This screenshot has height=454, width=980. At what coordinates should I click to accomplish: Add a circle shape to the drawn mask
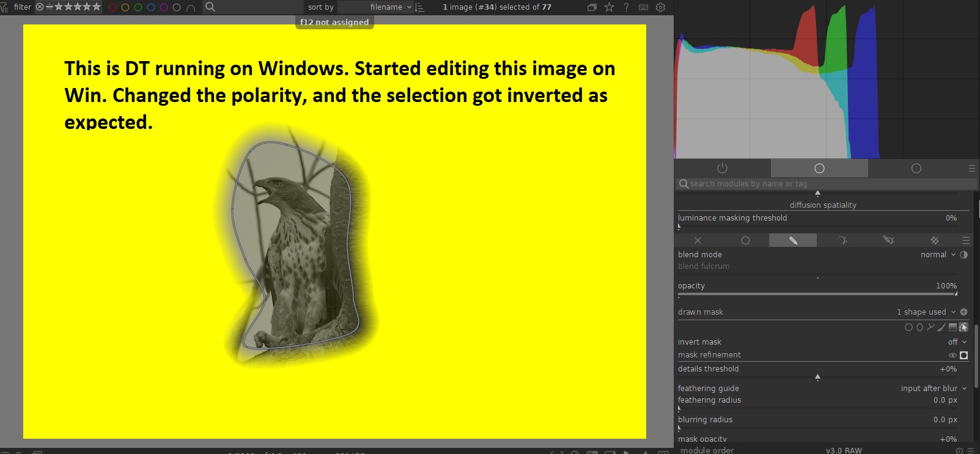click(x=908, y=328)
